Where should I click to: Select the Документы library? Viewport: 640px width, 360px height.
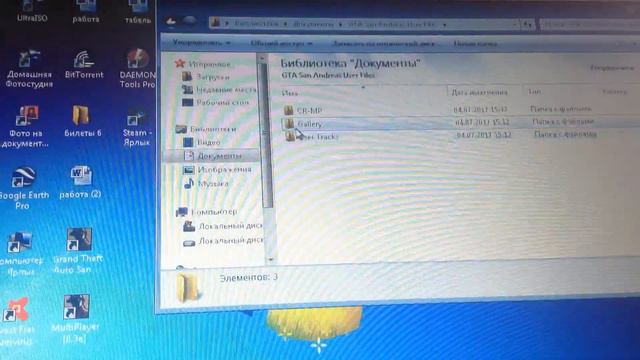212,156
